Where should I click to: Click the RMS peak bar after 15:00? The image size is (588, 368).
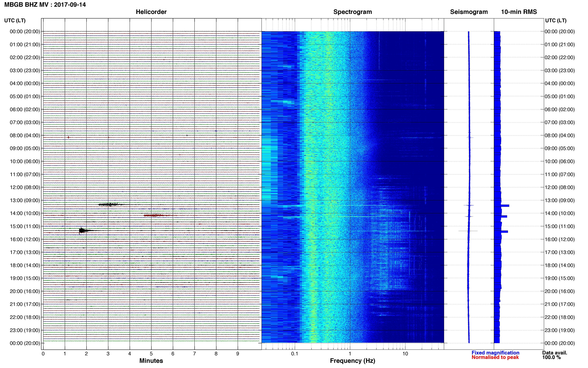coord(501,232)
